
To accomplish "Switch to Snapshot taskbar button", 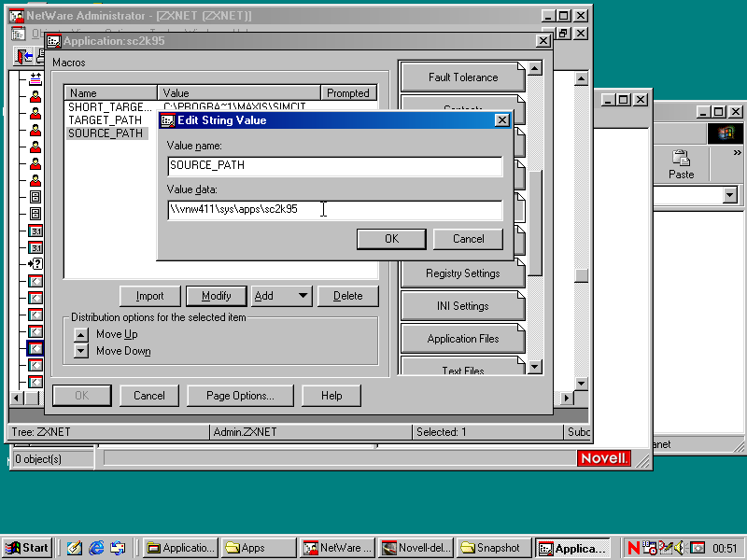I will tap(494, 548).
